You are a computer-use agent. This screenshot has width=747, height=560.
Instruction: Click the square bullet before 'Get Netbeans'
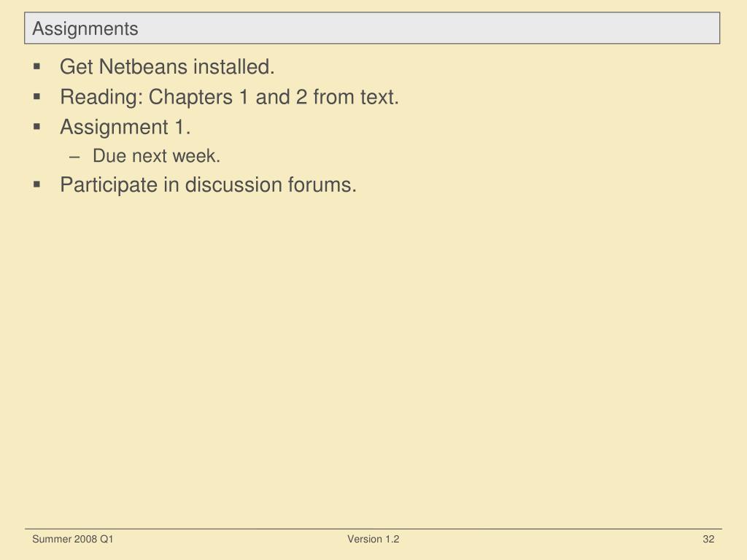click(37, 66)
